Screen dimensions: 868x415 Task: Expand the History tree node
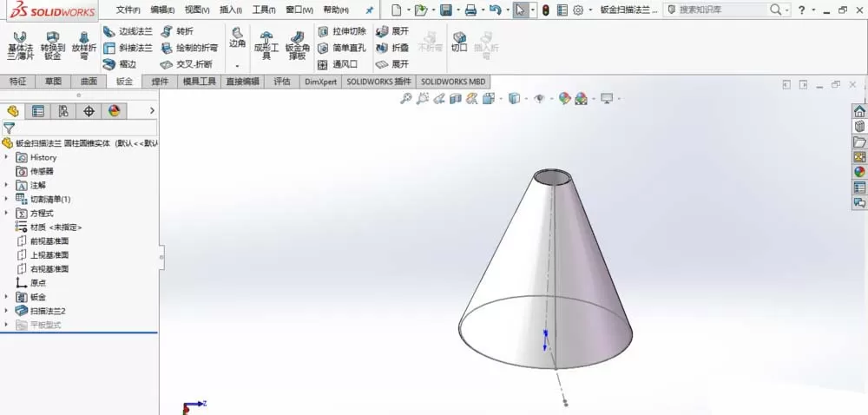pos(6,157)
